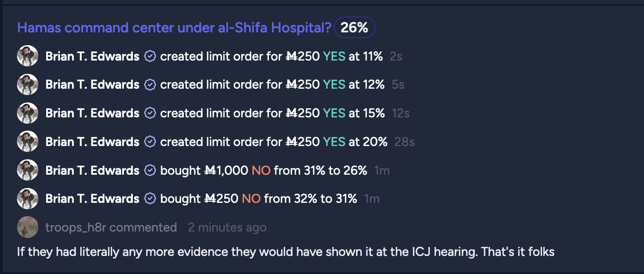Screen dimensions: 644x274
Task: Click avatar beside limit order at 20%
Action: pos(28,142)
